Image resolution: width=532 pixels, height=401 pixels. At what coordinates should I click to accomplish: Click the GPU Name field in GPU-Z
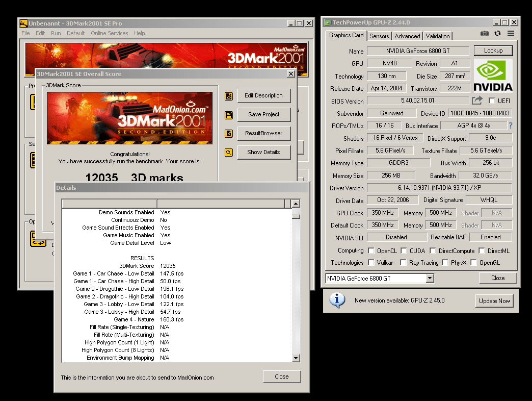(418, 51)
